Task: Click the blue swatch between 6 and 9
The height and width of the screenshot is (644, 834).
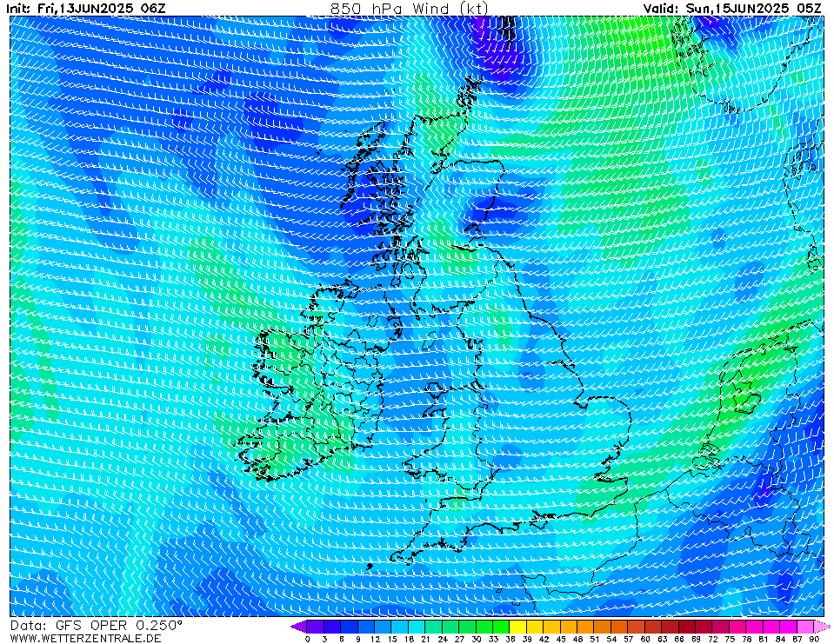Action: tap(350, 627)
